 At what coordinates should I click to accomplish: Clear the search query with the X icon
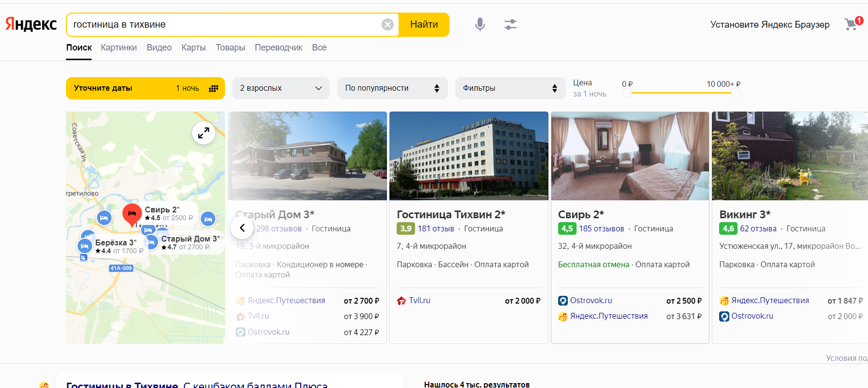tap(387, 24)
